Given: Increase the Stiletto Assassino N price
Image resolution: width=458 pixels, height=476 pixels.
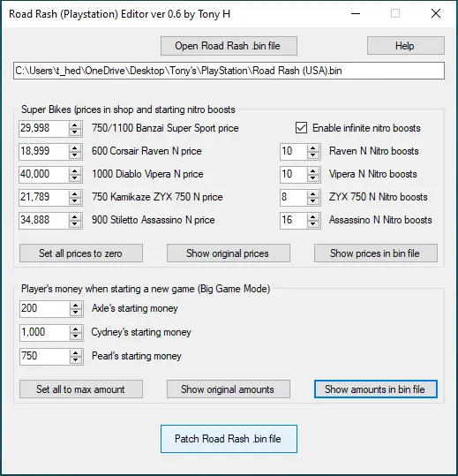Looking at the screenshot, I should [x=75, y=216].
